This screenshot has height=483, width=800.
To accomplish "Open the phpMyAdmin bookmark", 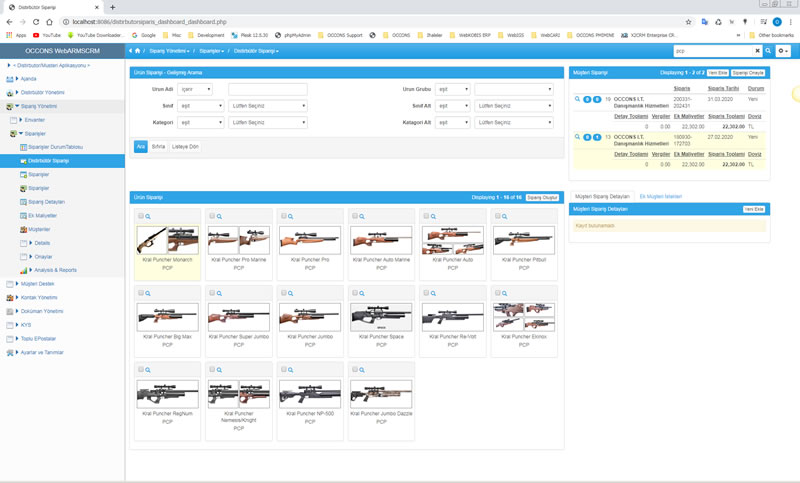I will tap(293, 35).
